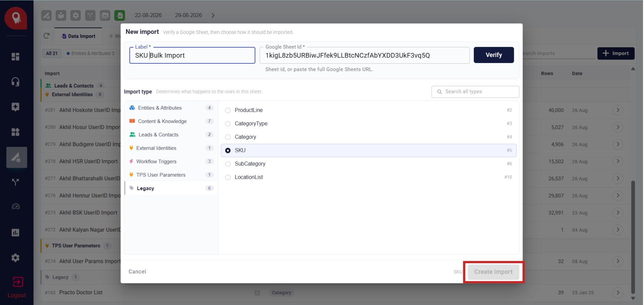Open the headset support icon in sidebar

pyautogui.click(x=15, y=82)
